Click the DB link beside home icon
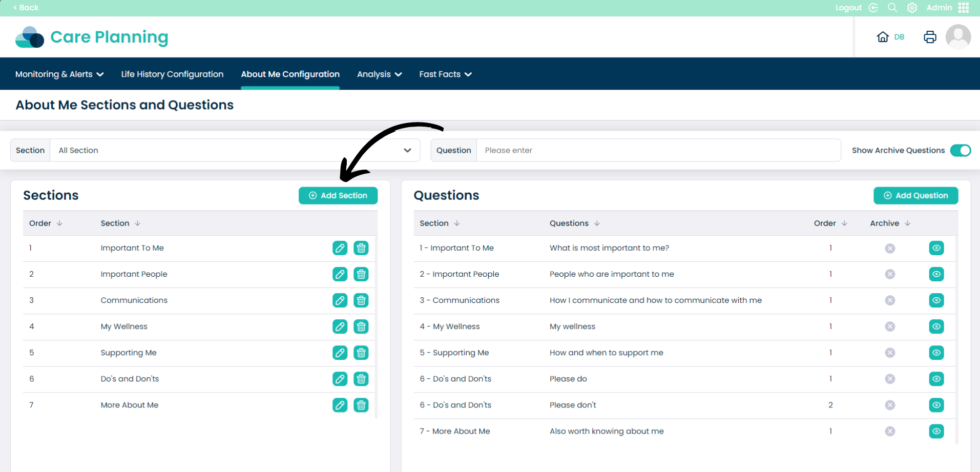This screenshot has height=472, width=980. pyautogui.click(x=899, y=37)
